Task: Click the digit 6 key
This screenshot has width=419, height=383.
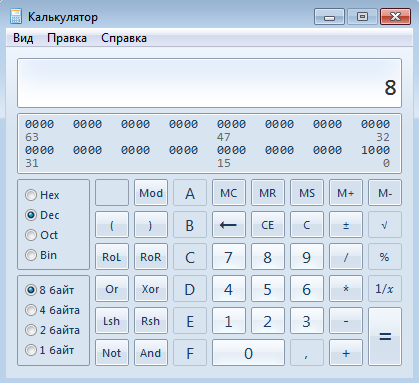Action: pos(307,289)
